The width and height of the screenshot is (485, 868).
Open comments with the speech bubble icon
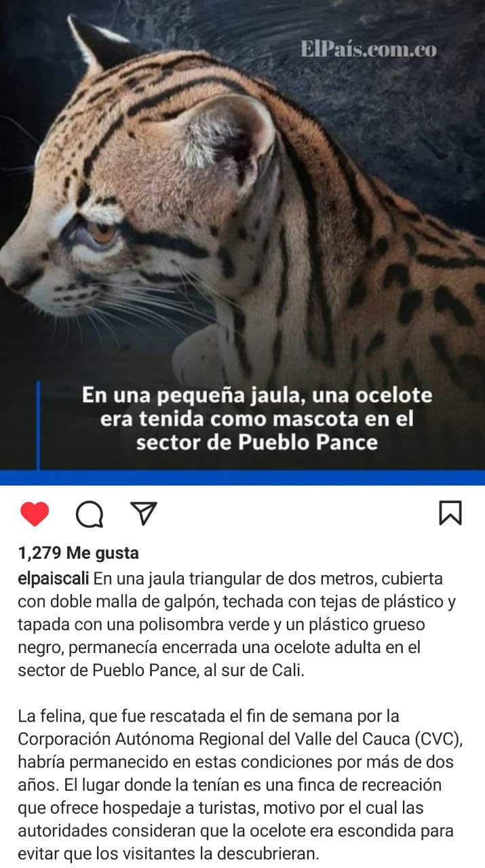click(x=90, y=514)
